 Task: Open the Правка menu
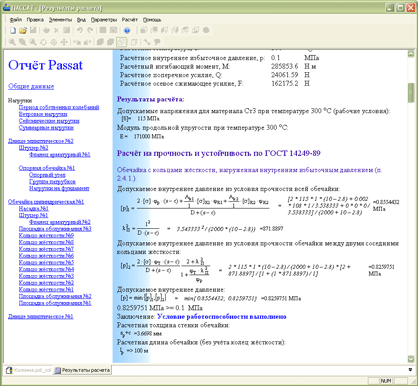(x=35, y=20)
